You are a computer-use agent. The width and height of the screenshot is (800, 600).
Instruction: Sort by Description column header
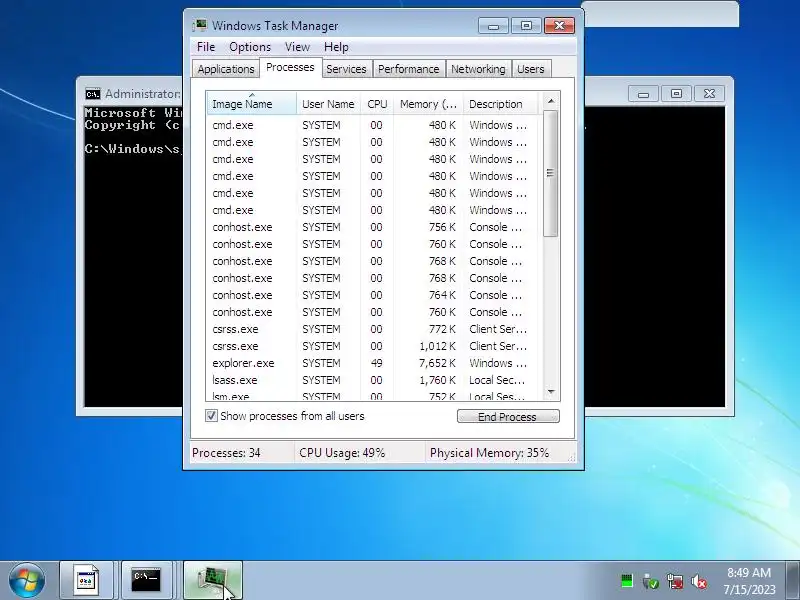500,104
